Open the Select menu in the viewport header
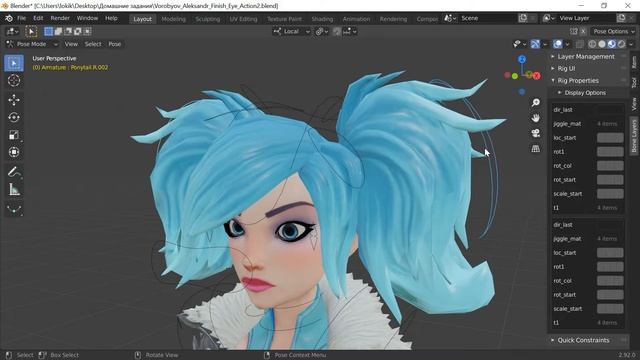 93,44
